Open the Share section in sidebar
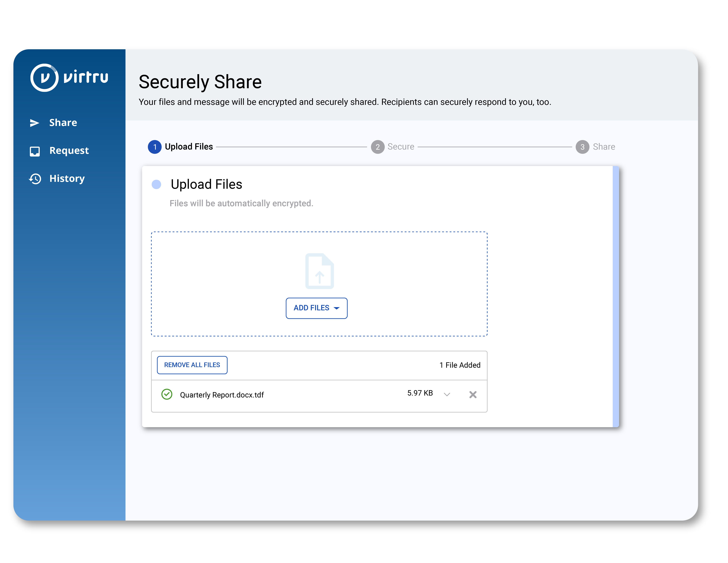This screenshot has width=728, height=563. click(63, 123)
